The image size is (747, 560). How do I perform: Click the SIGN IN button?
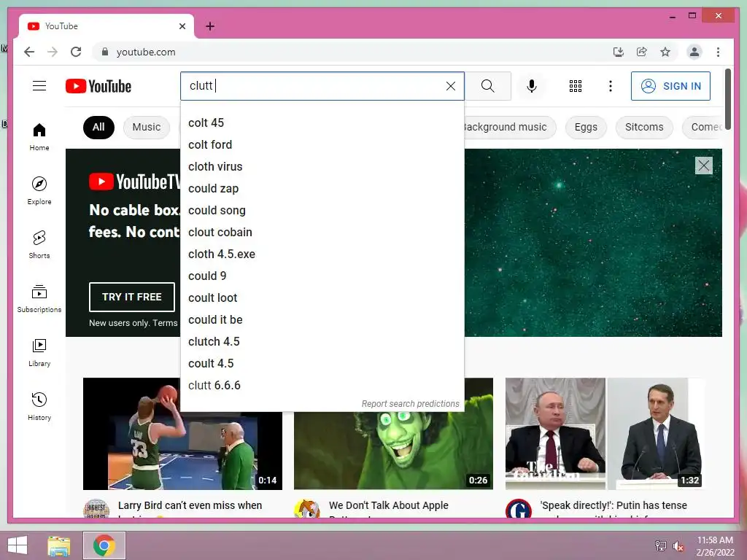click(670, 86)
